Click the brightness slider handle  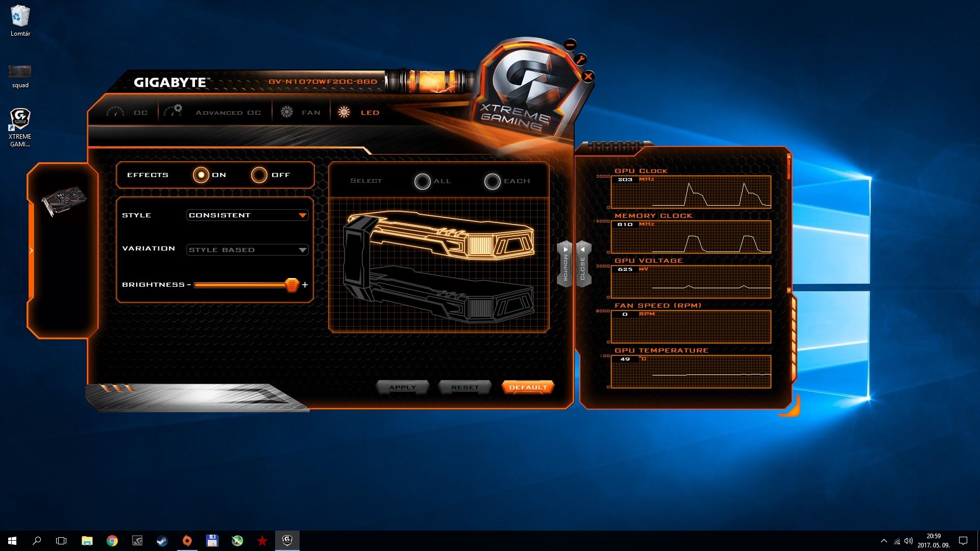point(291,285)
